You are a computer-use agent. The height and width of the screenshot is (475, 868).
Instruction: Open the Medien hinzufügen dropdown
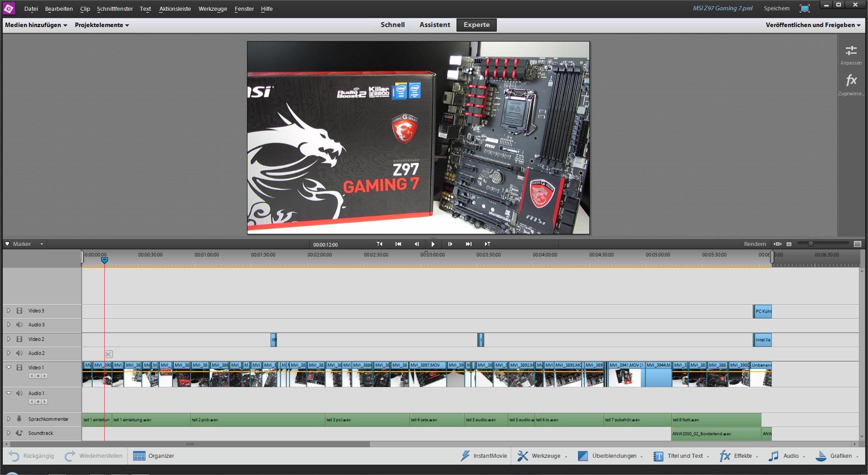click(36, 25)
